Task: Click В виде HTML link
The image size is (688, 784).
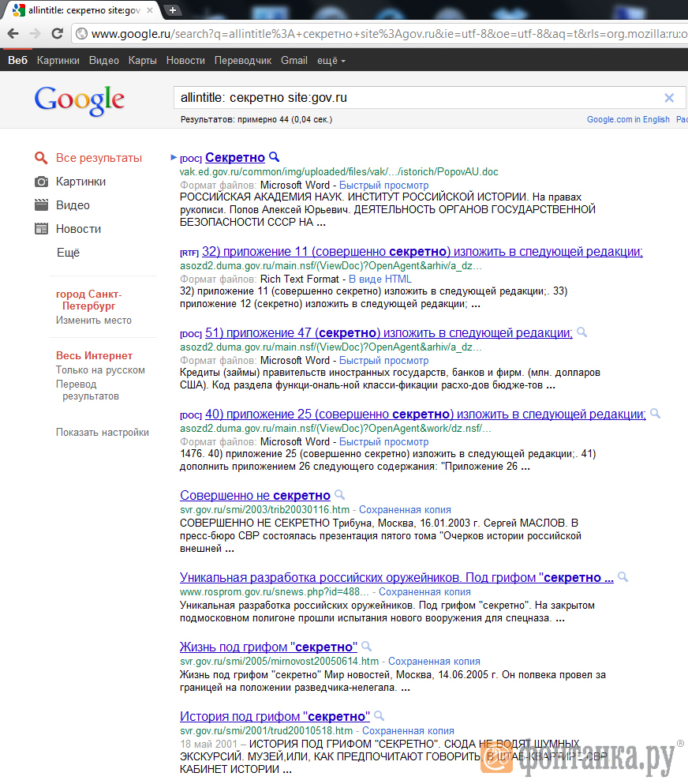Action: coord(380,279)
